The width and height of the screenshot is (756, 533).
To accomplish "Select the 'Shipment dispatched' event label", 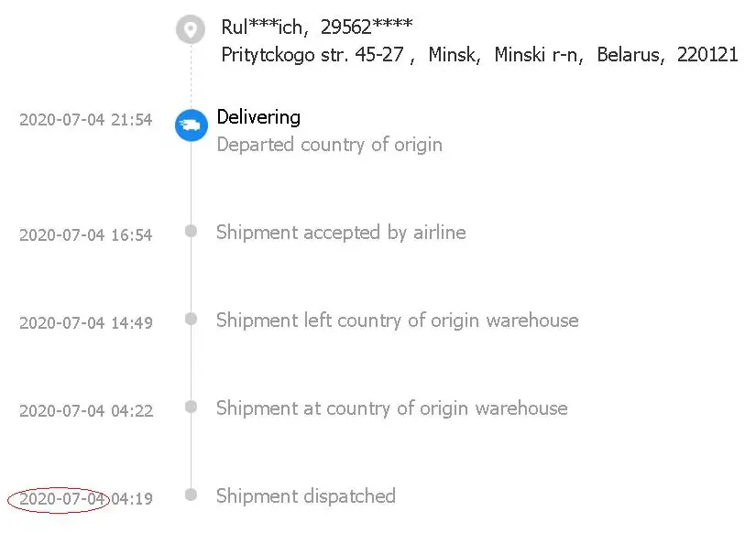I will [305, 496].
